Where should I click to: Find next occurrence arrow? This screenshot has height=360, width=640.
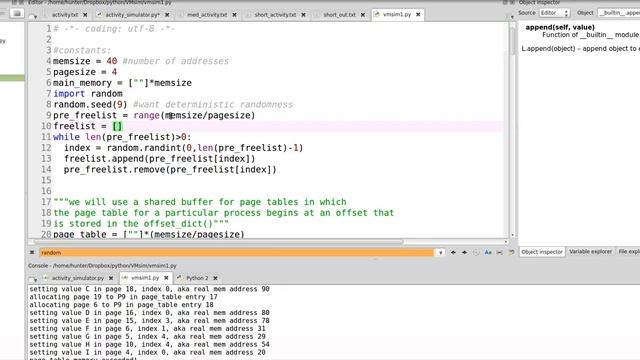point(464,253)
